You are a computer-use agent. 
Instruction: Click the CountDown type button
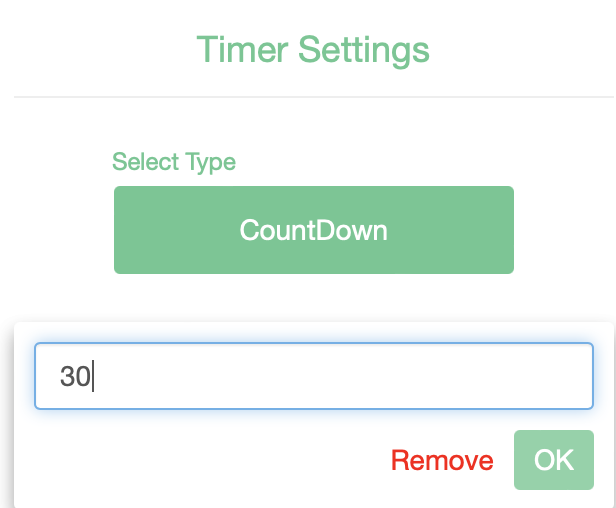[x=313, y=230]
